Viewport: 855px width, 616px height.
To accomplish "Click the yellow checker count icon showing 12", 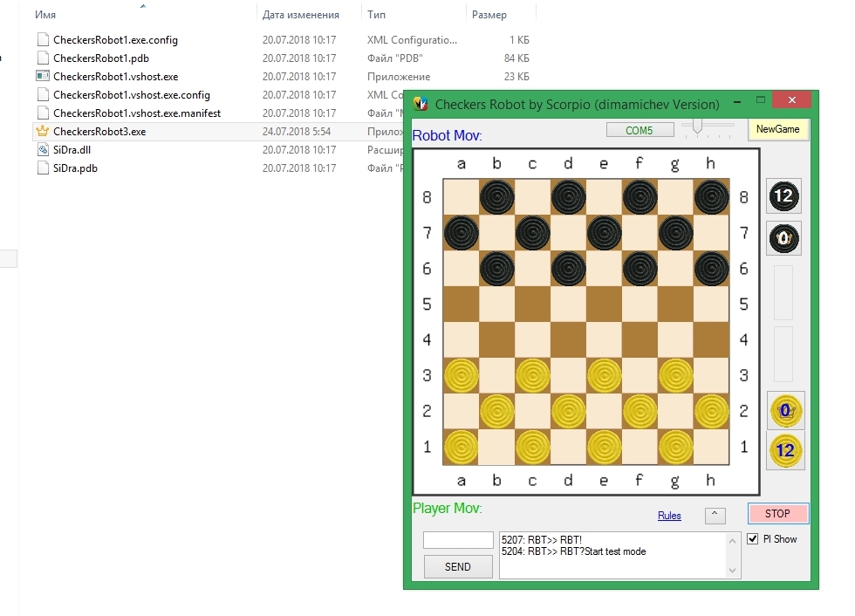I will [x=784, y=451].
